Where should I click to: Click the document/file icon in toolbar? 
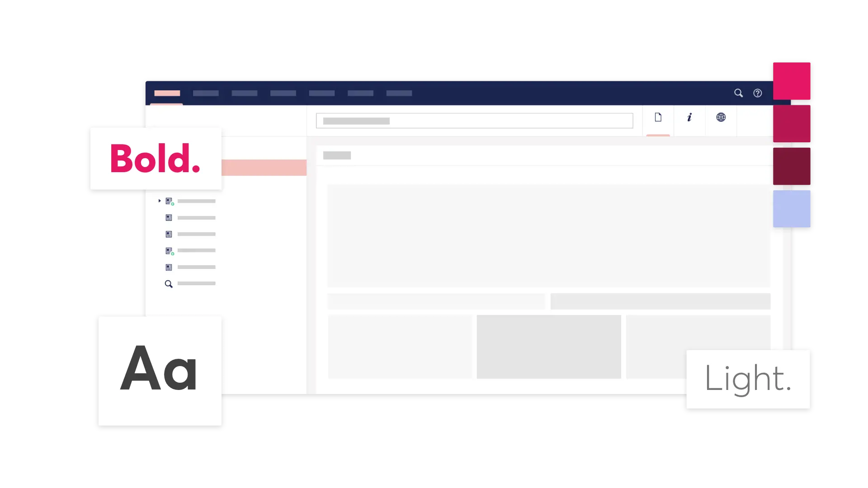tap(658, 117)
